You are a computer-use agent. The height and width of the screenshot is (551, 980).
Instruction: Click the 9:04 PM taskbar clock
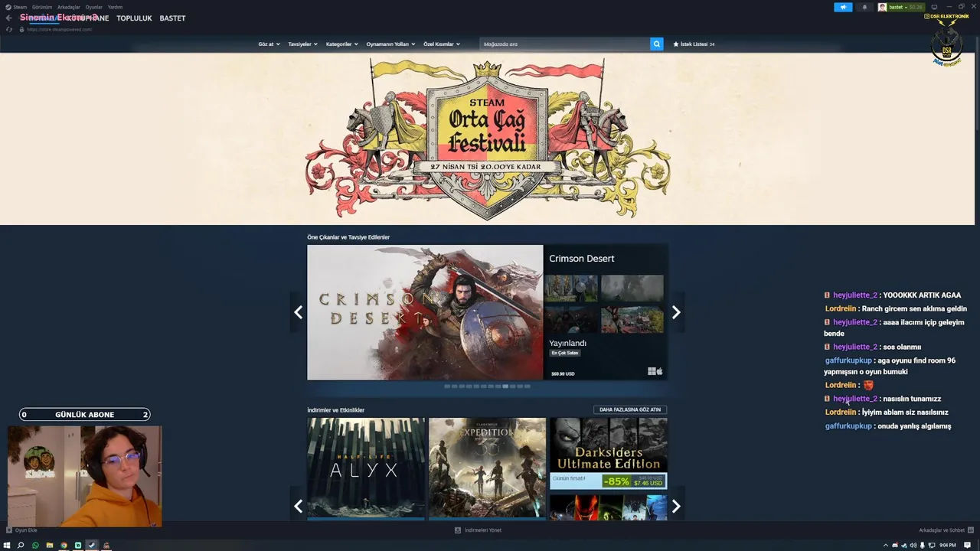tap(948, 545)
